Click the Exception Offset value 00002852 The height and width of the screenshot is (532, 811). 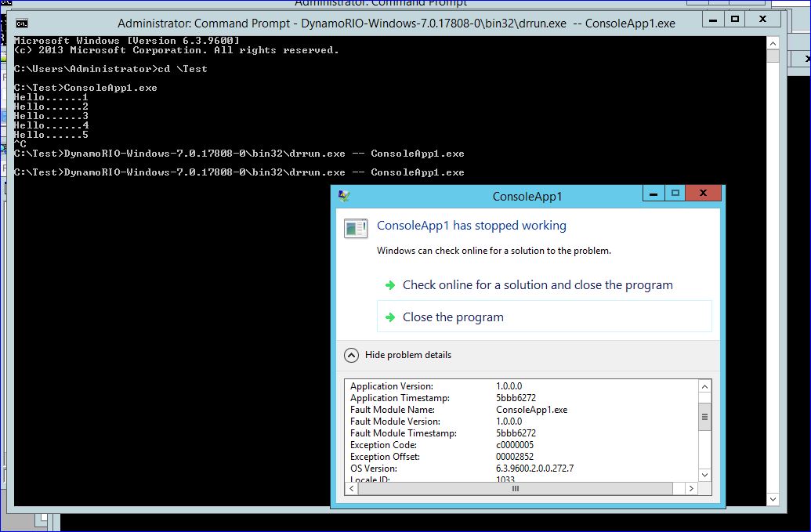pyautogui.click(x=515, y=457)
